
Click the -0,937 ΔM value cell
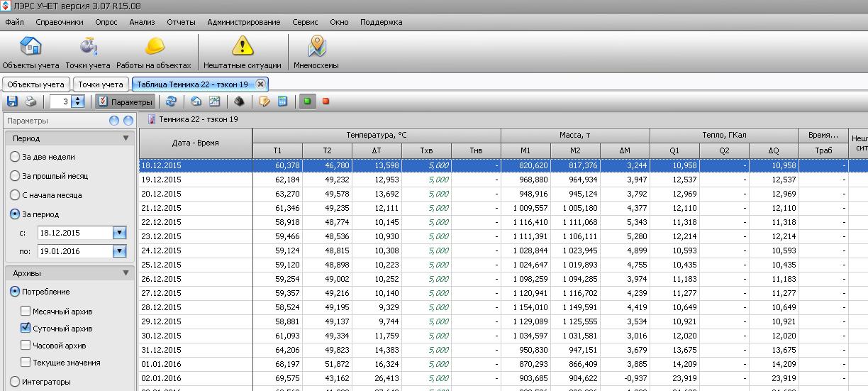point(625,378)
